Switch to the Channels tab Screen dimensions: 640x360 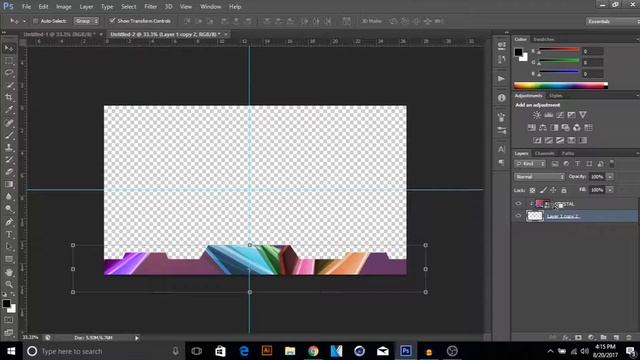point(544,153)
